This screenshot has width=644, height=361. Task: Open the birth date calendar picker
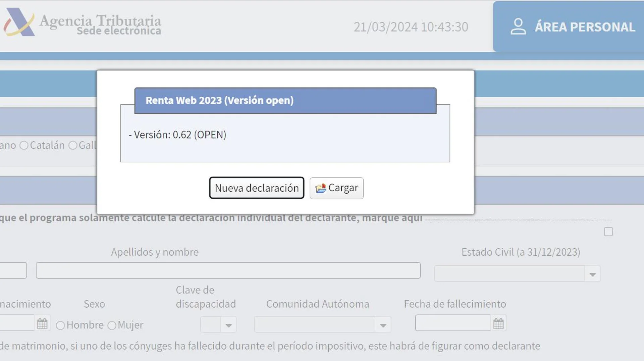point(42,324)
